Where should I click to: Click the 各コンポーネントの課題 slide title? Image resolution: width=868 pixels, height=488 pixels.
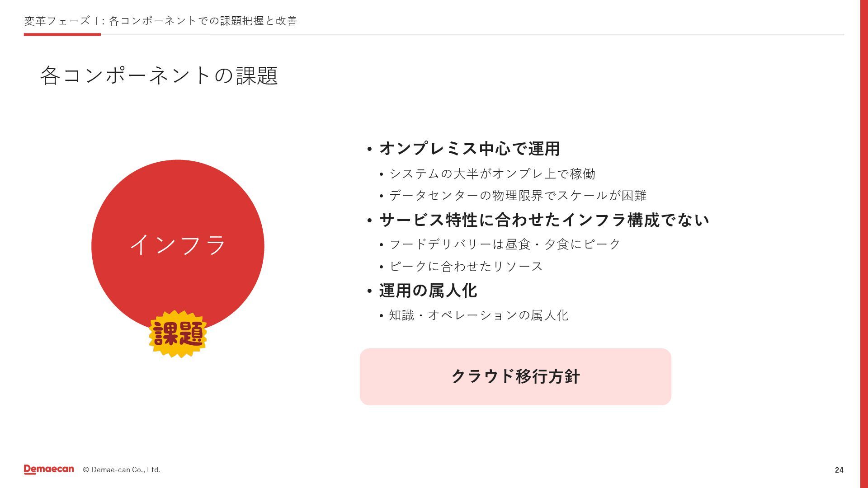159,75
